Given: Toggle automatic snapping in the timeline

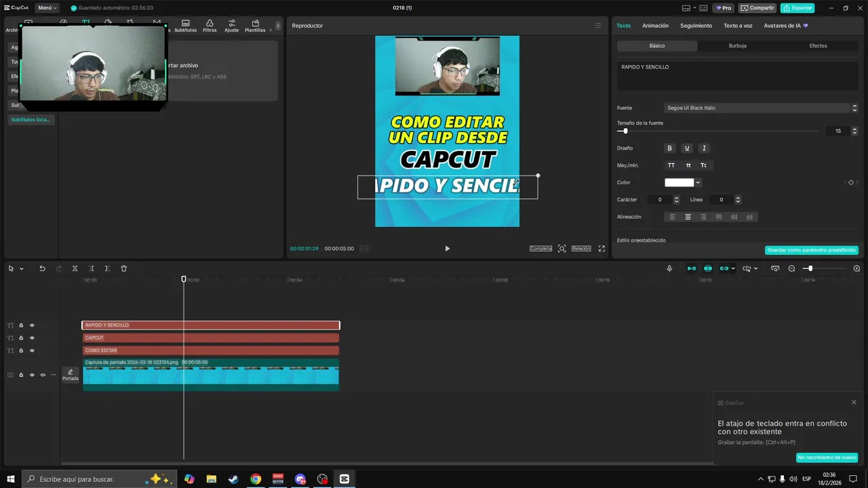Looking at the screenshot, I should pyautogui.click(x=708, y=268).
